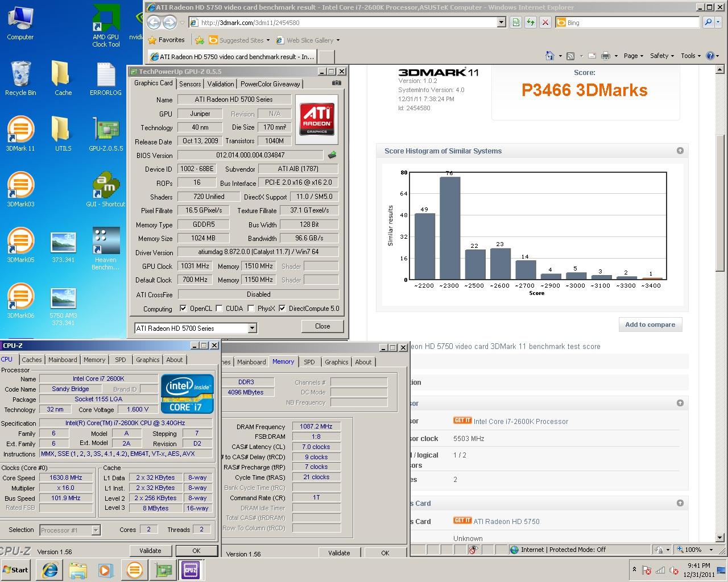Click the Internet Explorer back button
The width and height of the screenshot is (728, 582).
154,22
